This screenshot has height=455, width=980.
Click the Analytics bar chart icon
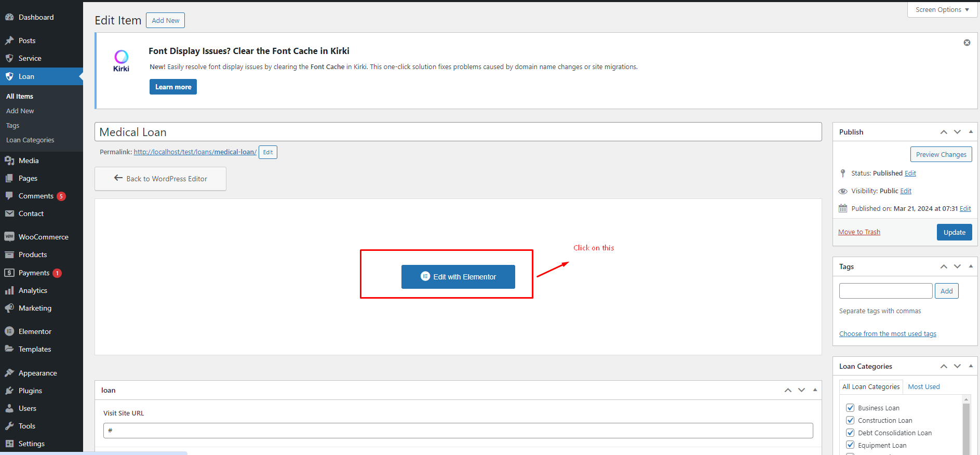9,290
